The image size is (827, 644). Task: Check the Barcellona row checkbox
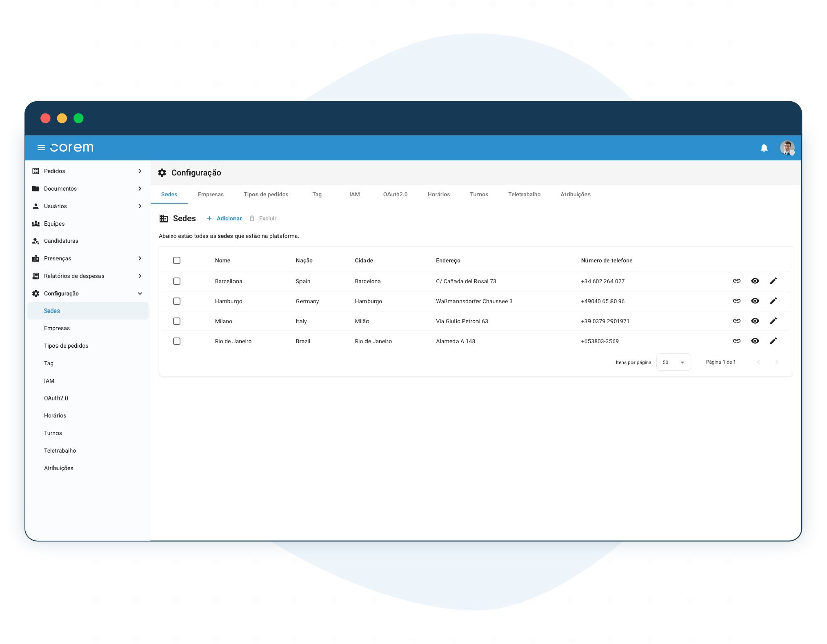click(177, 281)
